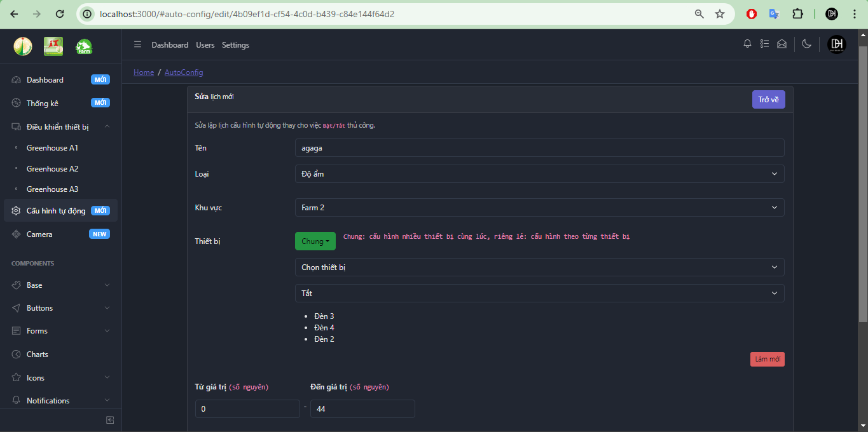Open the task list icon in header
Viewport: 868px width, 432px height.
765,44
